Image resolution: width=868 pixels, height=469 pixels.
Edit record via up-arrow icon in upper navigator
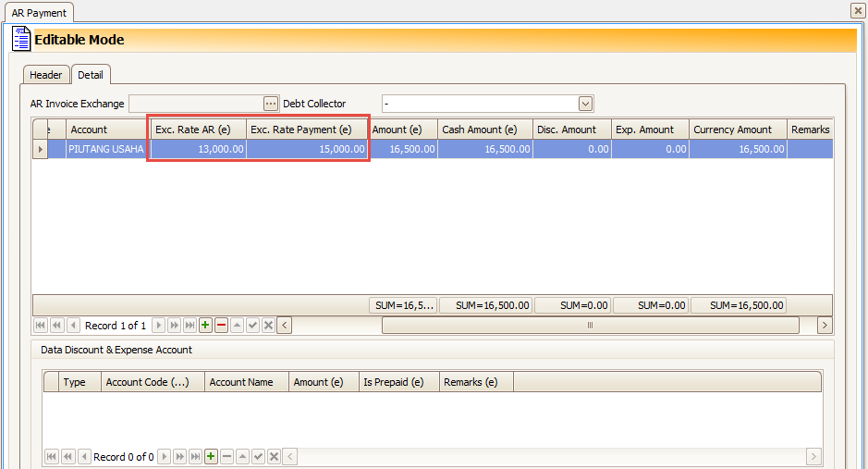237,325
